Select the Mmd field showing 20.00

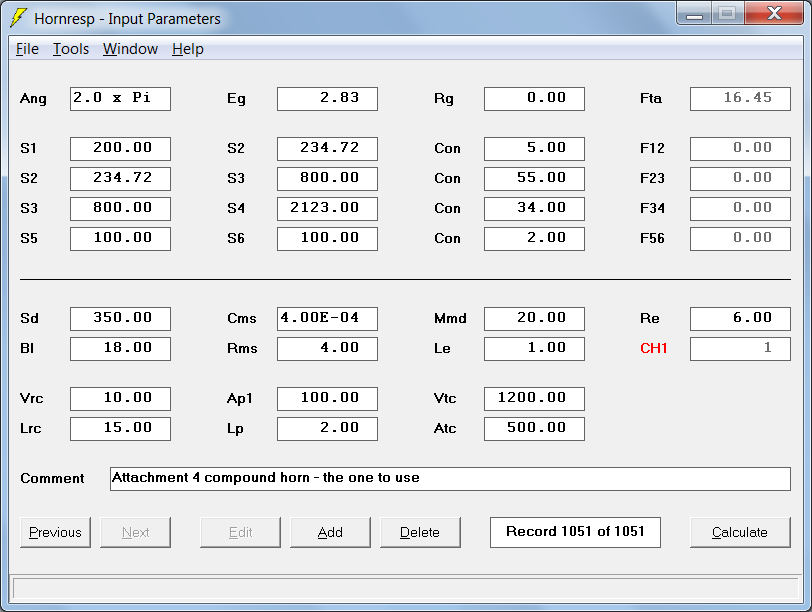(x=534, y=319)
